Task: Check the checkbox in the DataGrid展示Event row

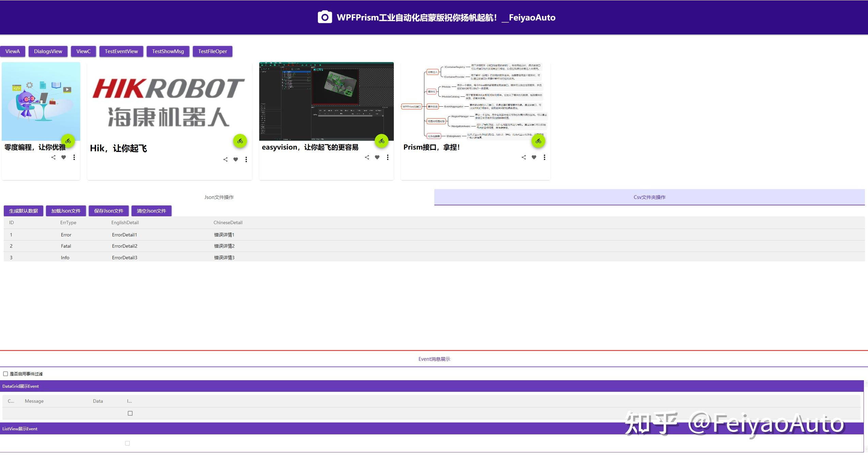Action: point(130,413)
